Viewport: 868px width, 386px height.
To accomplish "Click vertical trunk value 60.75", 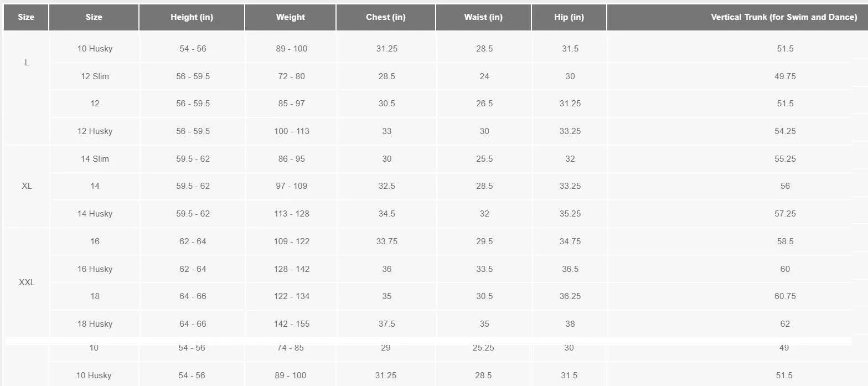I will [785, 296].
